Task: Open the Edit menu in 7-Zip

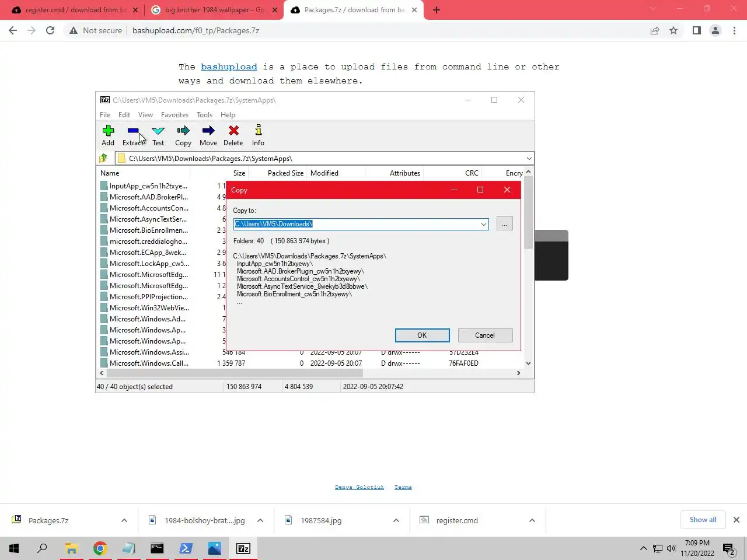Action: (x=124, y=115)
